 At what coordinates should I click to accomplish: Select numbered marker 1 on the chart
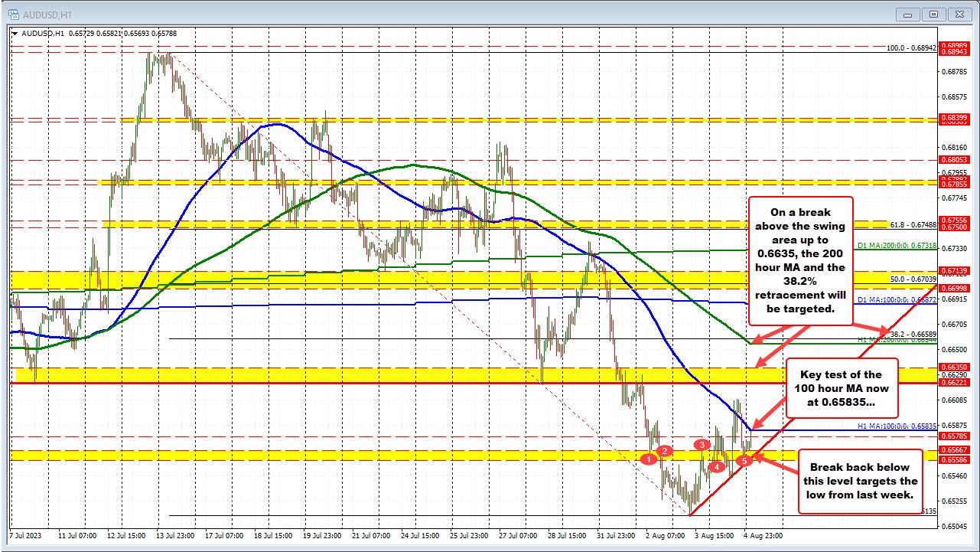648,459
